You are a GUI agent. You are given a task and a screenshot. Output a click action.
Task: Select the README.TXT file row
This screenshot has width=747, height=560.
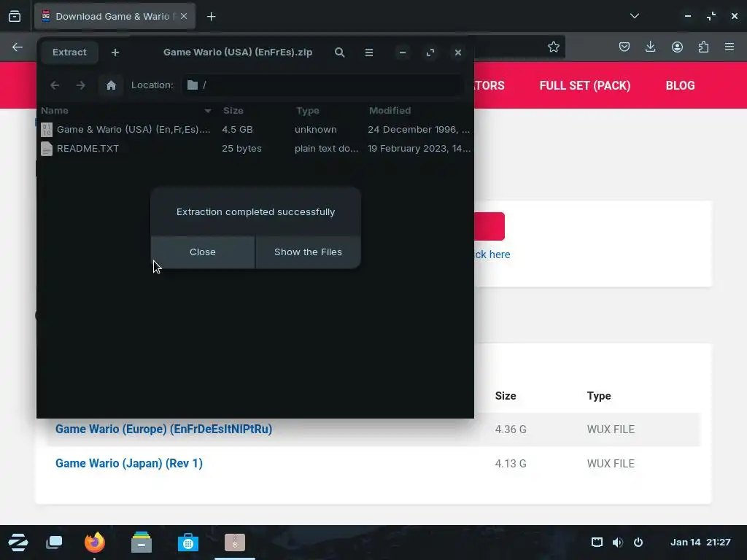(255, 149)
